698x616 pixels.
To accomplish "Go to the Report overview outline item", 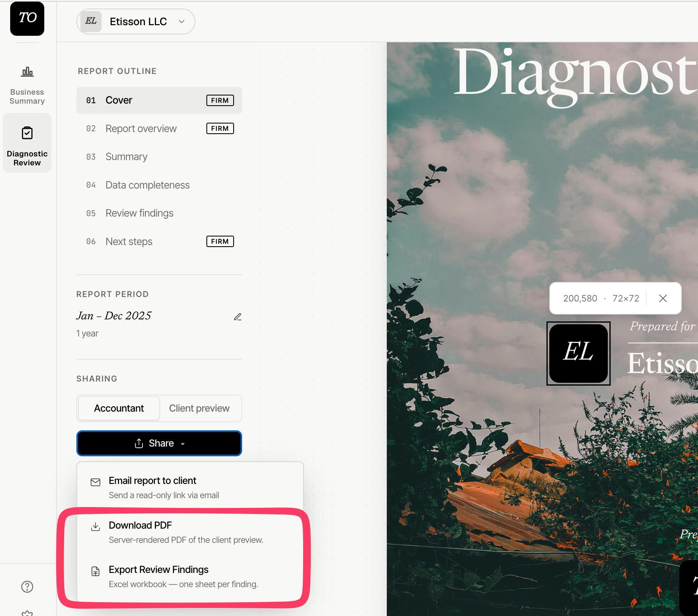I will (159, 128).
